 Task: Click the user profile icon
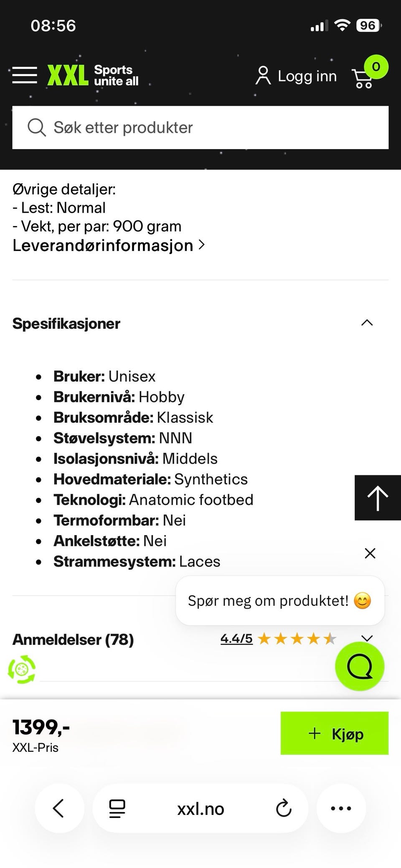[263, 76]
